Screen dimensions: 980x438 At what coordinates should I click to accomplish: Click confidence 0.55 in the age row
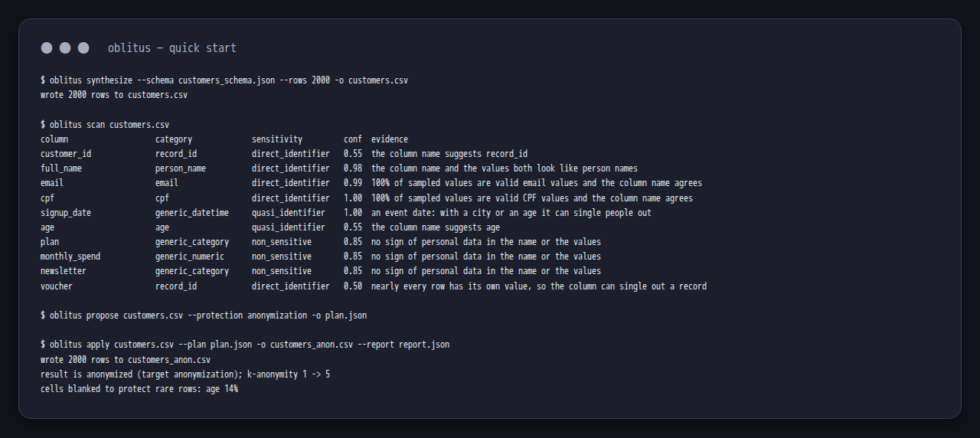(353, 227)
